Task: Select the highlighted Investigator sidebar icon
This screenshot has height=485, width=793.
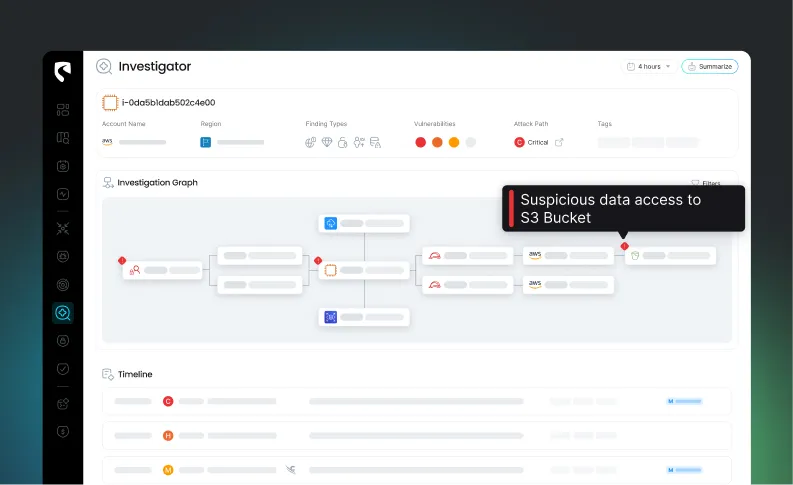Action: [x=63, y=313]
